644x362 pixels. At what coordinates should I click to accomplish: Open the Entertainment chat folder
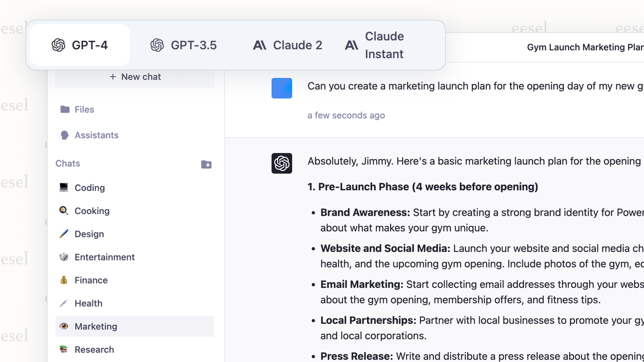(x=104, y=257)
